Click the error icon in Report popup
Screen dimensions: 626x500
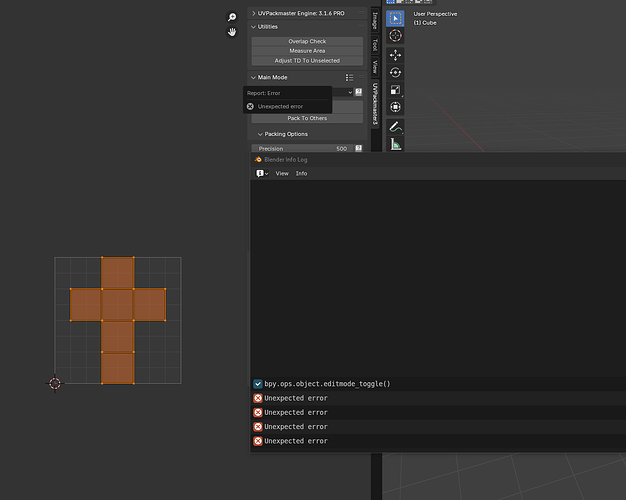tap(250, 107)
